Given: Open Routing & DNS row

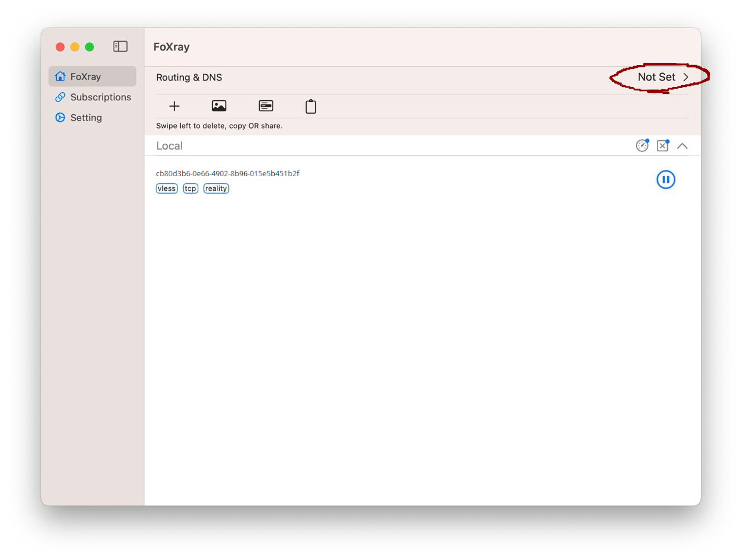Looking at the screenshot, I should point(423,77).
